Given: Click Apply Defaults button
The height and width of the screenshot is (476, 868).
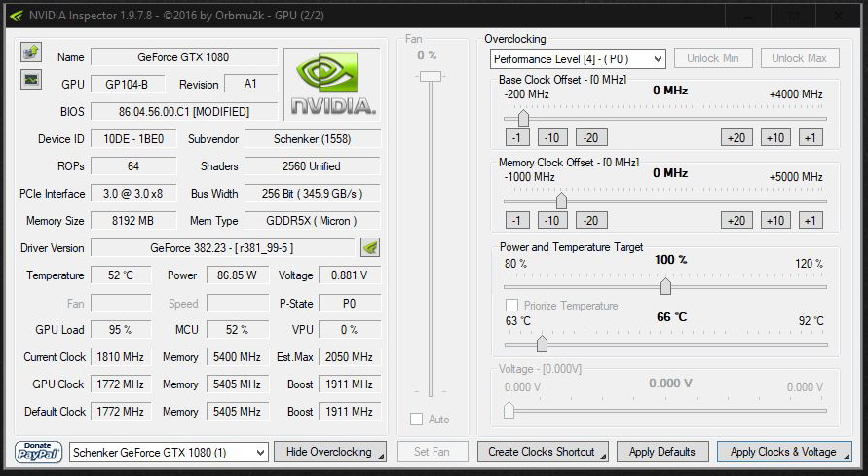Looking at the screenshot, I should tap(662, 452).
